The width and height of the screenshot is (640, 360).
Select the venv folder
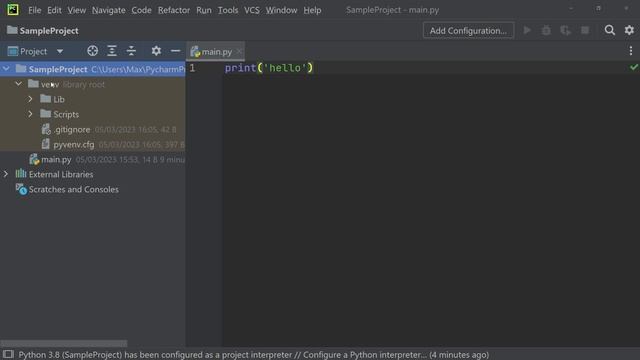[50, 84]
